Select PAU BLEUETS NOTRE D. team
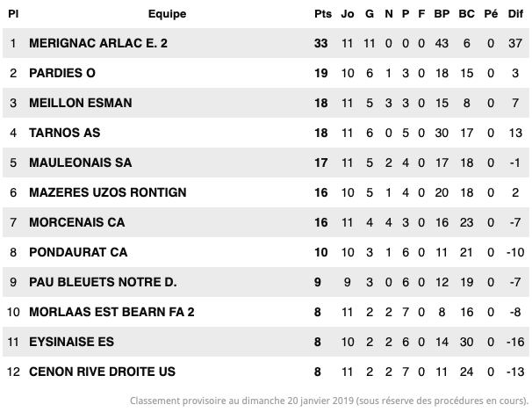The image size is (532, 419). tap(103, 282)
